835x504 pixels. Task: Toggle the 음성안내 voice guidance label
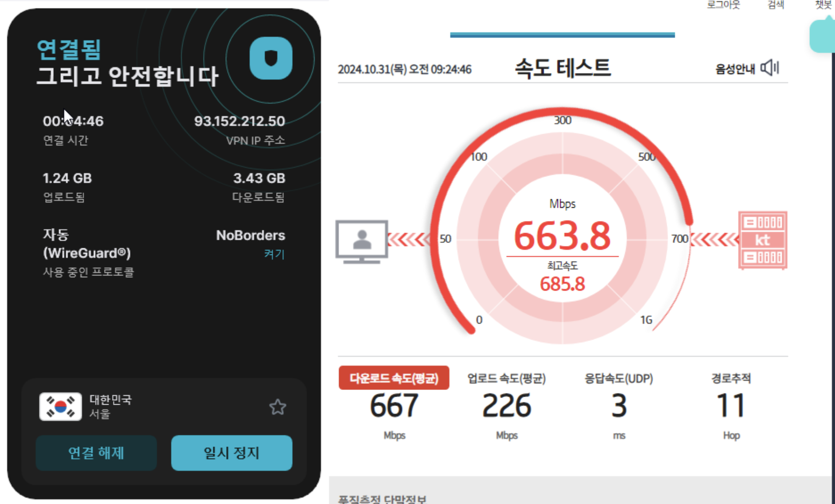735,69
